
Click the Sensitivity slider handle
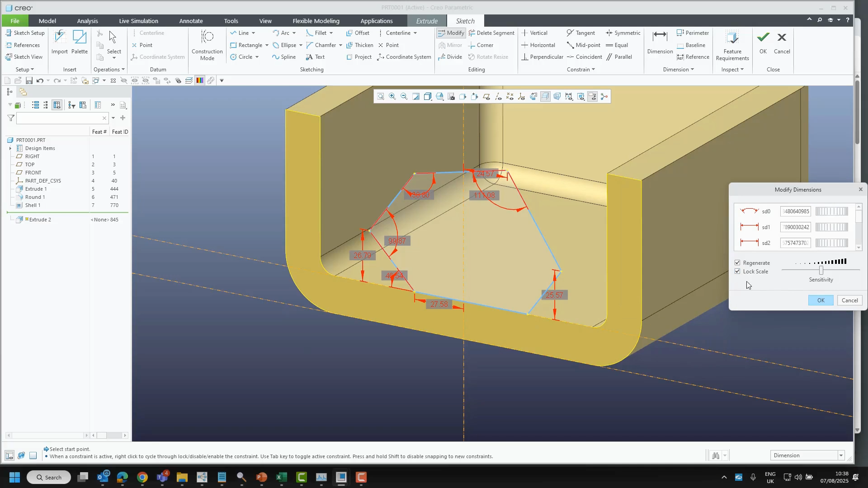pyautogui.click(x=821, y=270)
